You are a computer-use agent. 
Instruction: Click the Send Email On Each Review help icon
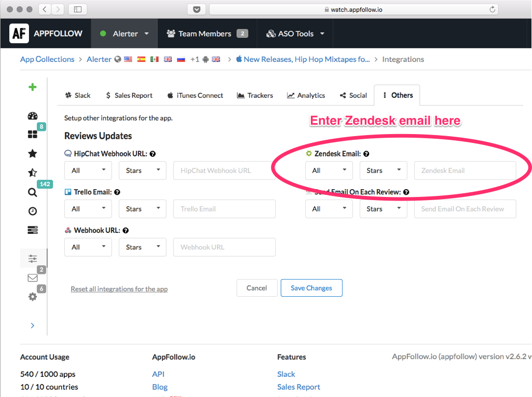pos(406,192)
